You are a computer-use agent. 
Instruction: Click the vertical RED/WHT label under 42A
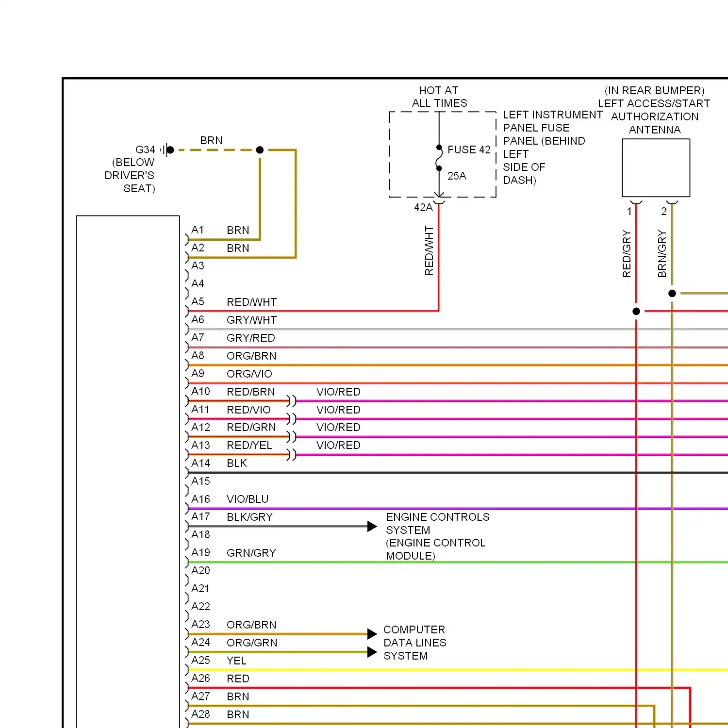429,250
